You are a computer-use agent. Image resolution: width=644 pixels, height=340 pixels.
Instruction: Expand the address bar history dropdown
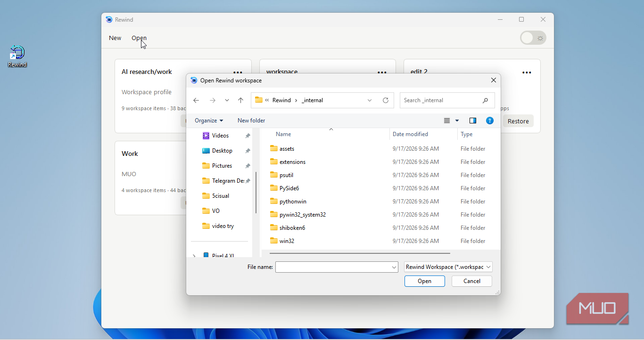pos(370,100)
